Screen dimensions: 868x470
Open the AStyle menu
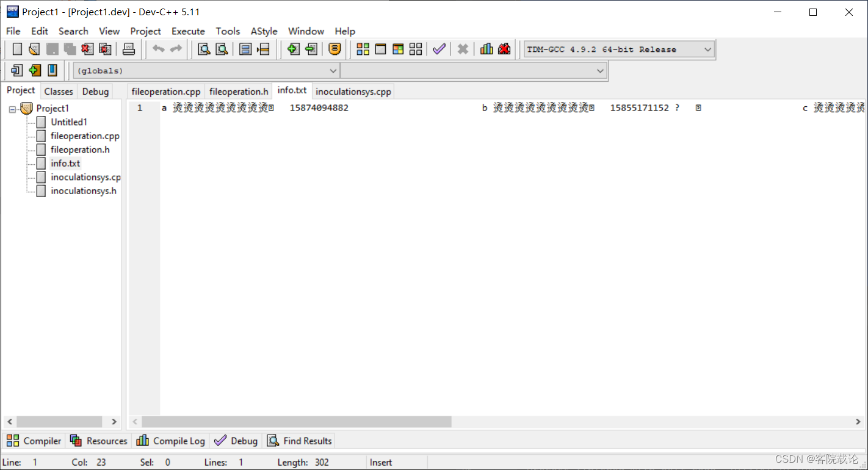[x=264, y=31]
